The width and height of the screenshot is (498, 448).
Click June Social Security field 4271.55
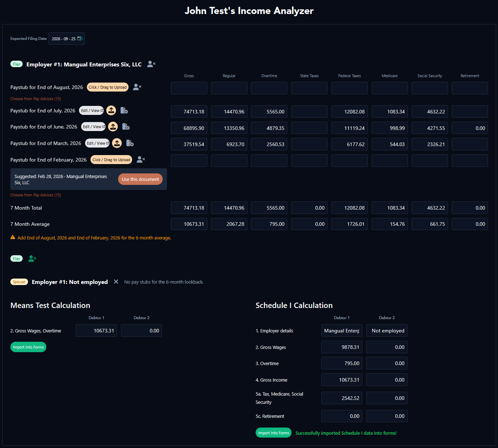(x=430, y=128)
